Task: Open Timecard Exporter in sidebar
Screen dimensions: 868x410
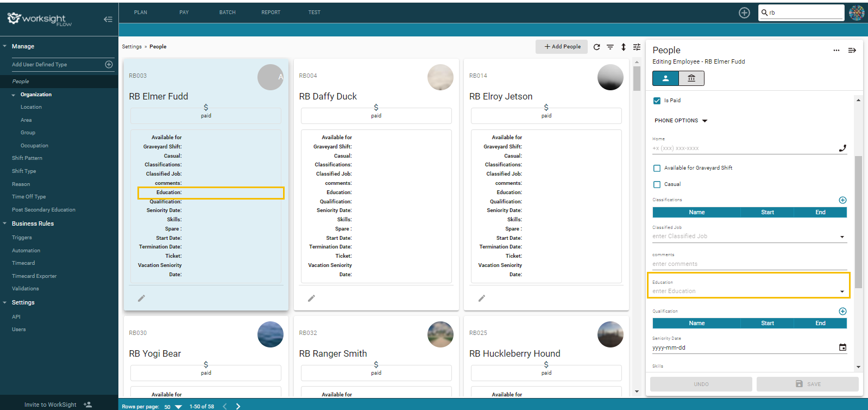Action: tap(34, 276)
